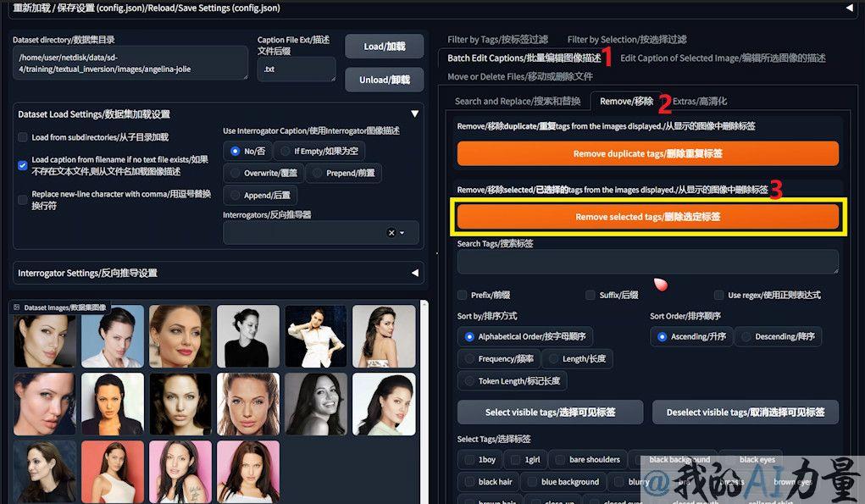Check the black hair tag
The image size is (865, 504).
coord(469,482)
